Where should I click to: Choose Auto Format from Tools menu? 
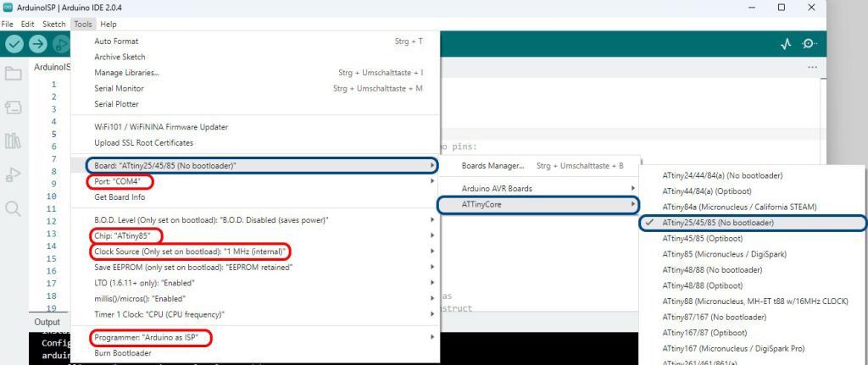click(255, 41)
